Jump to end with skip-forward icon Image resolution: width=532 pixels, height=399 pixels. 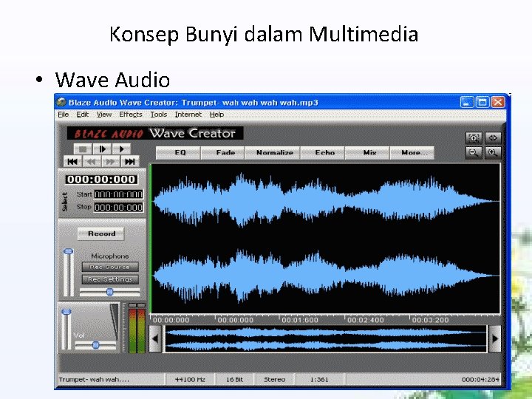[130, 162]
